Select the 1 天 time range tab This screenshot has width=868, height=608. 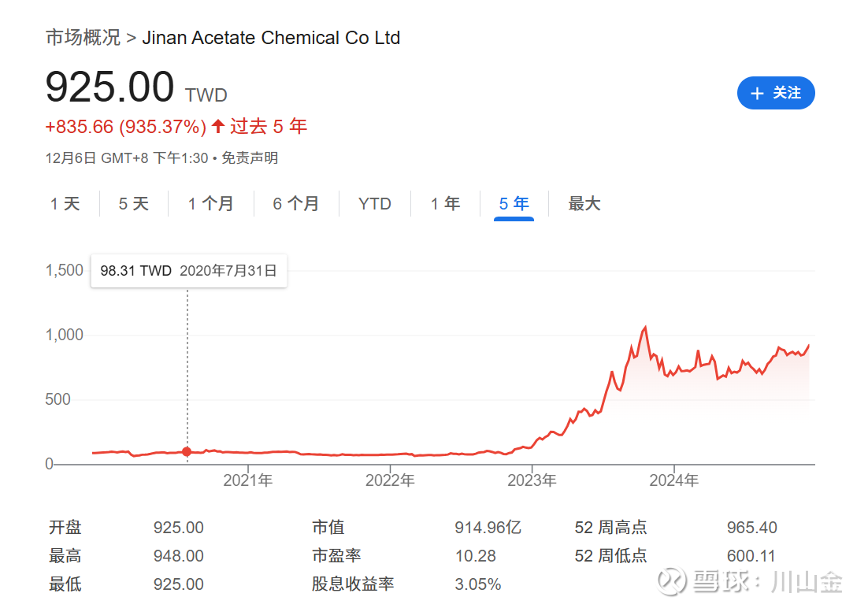(x=65, y=204)
